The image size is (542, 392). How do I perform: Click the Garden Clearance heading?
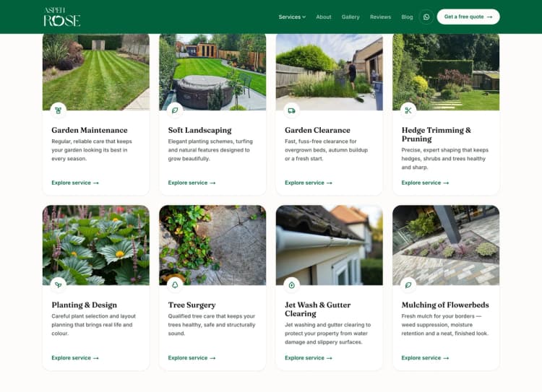pos(317,130)
